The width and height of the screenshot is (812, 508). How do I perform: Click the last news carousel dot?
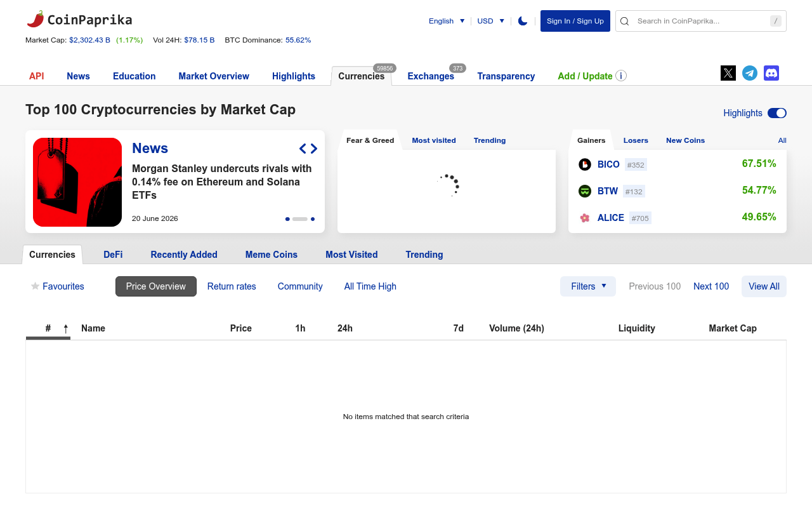click(313, 219)
